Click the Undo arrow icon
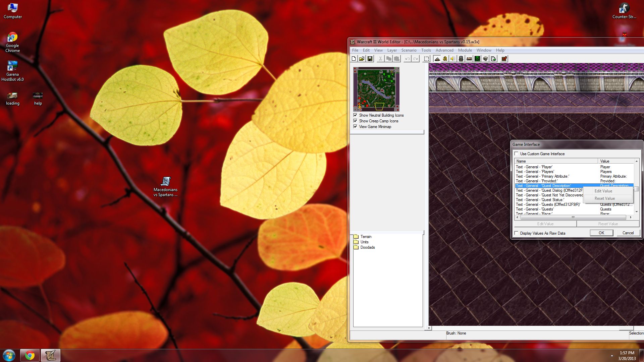The height and width of the screenshot is (362, 644). tap(407, 59)
